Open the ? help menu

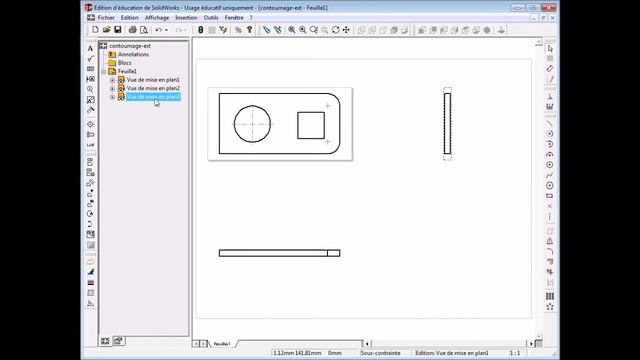251,18
